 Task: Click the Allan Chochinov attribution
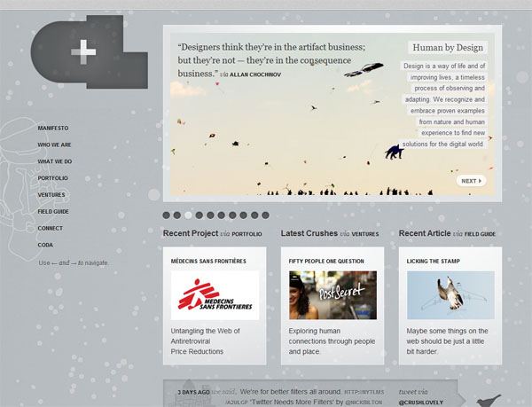pos(255,74)
